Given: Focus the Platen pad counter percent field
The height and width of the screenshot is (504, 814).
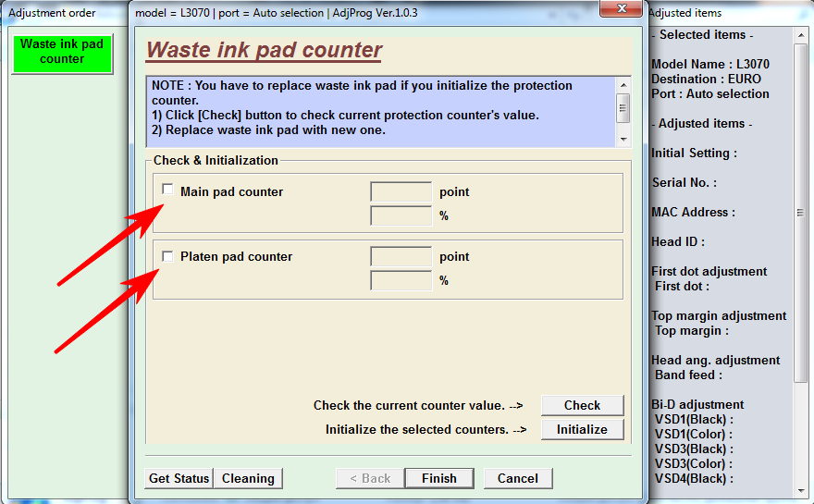Looking at the screenshot, I should (x=401, y=280).
